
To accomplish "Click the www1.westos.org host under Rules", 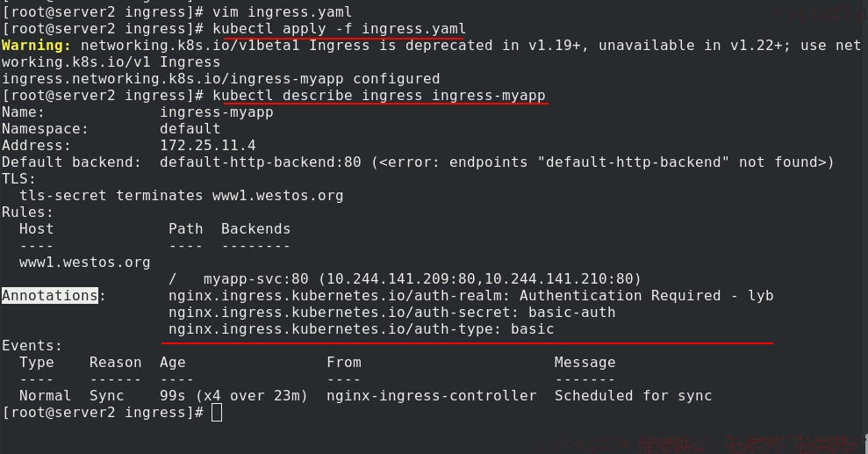I will (85, 263).
